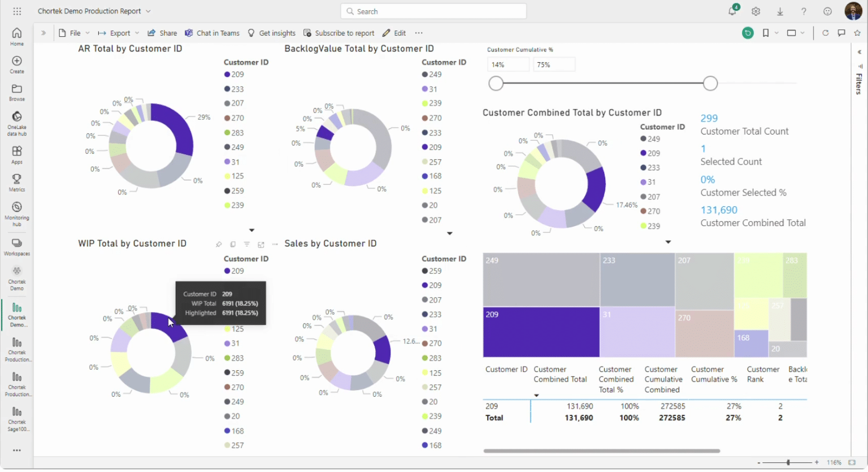Open the notifications bell
868x472 pixels.
(732, 11)
